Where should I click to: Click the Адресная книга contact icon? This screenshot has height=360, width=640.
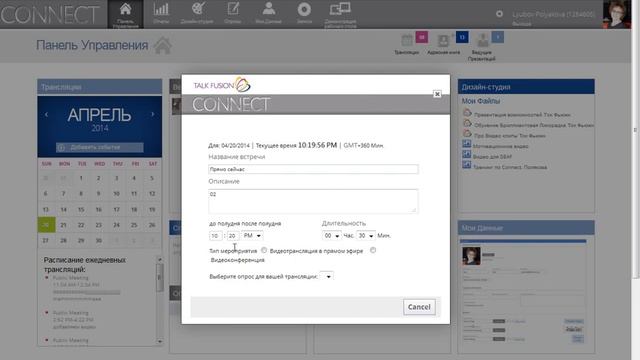tap(443, 41)
